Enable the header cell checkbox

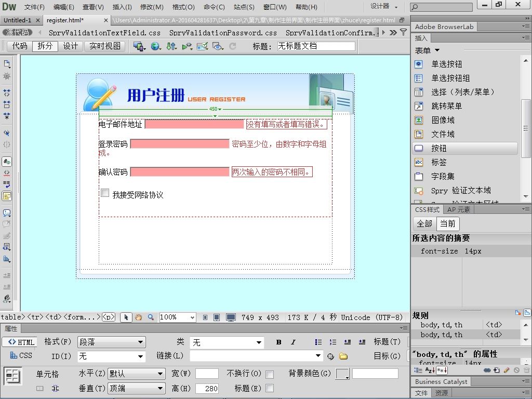[270, 388]
